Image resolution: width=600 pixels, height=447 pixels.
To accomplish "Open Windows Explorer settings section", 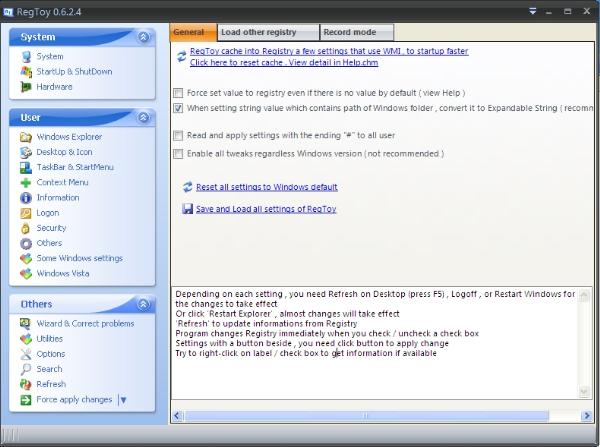I will click(69, 137).
